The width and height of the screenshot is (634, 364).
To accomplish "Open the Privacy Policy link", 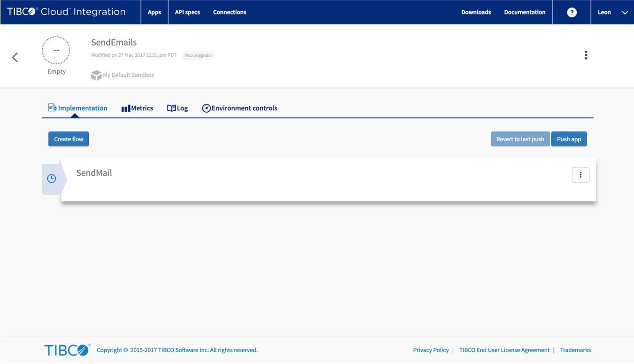I will tap(431, 350).
